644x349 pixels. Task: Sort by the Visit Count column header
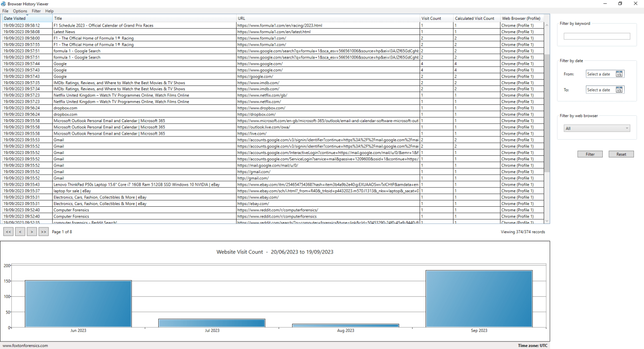pyautogui.click(x=436, y=19)
